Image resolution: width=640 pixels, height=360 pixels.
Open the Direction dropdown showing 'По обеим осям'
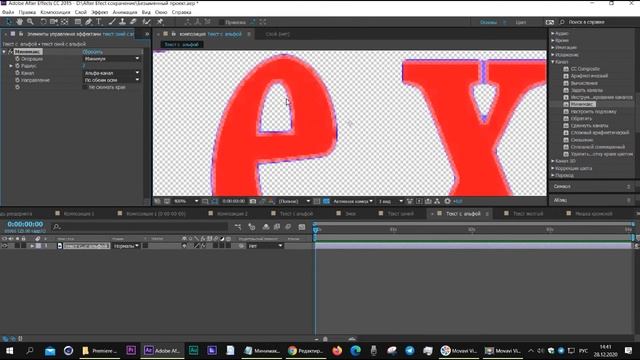click(x=111, y=80)
